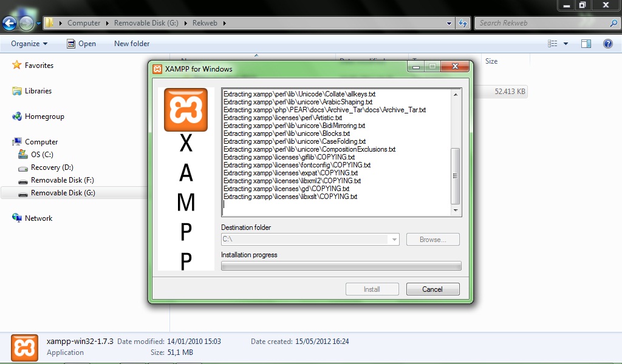Click the XAMPP application icon in the details pane
The image size is (622, 364).
24,347
